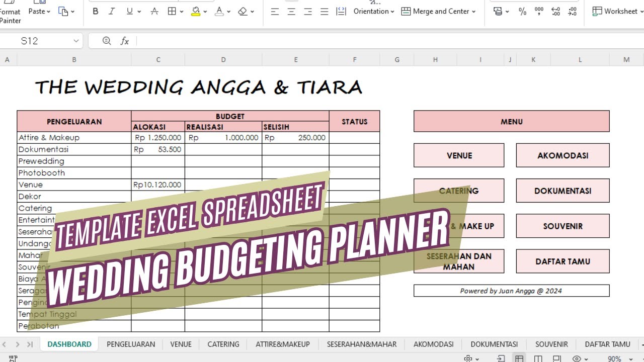Image resolution: width=644 pixels, height=362 pixels.
Task: Expand the fill color dropdown arrow
Action: point(205,12)
